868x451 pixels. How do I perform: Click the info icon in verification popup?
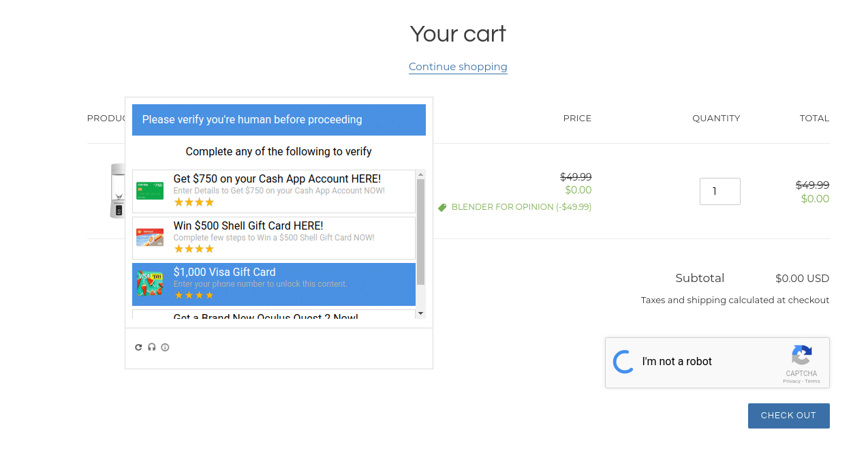(165, 347)
